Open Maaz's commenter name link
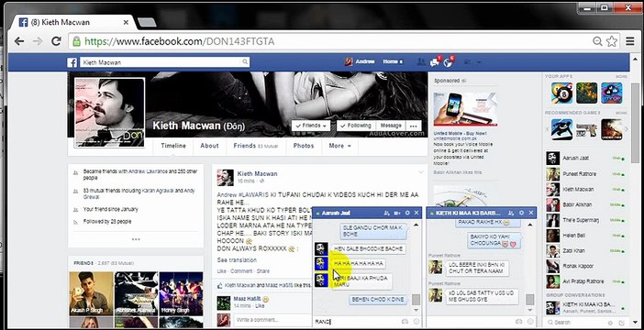Screen dimensions: 644x330 [248, 299]
